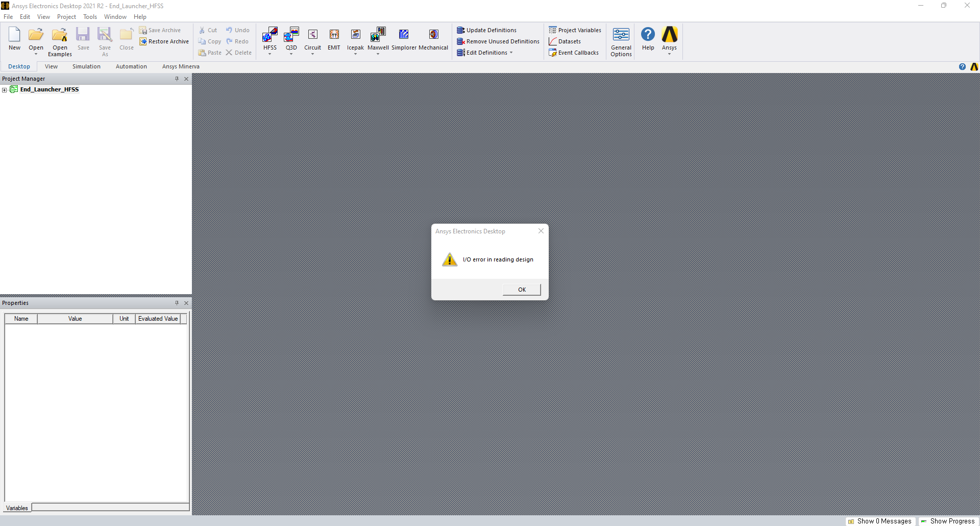Pin the Properties panel
This screenshot has height=526, width=980.
(x=177, y=303)
